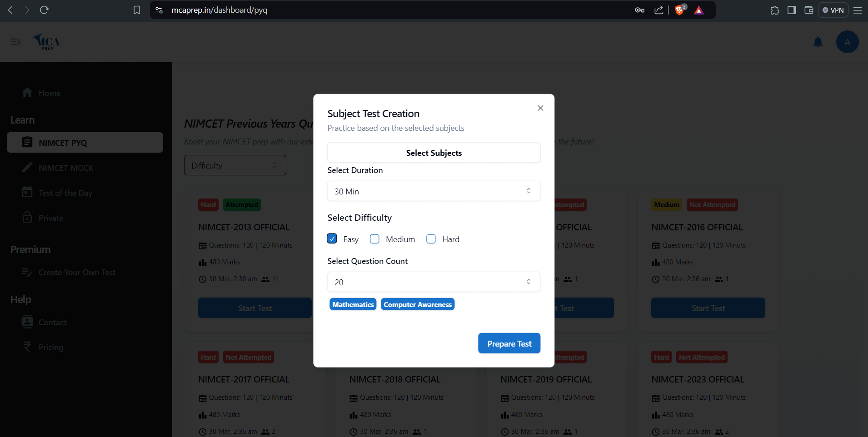Go forward using browser forward arrow

tap(27, 10)
